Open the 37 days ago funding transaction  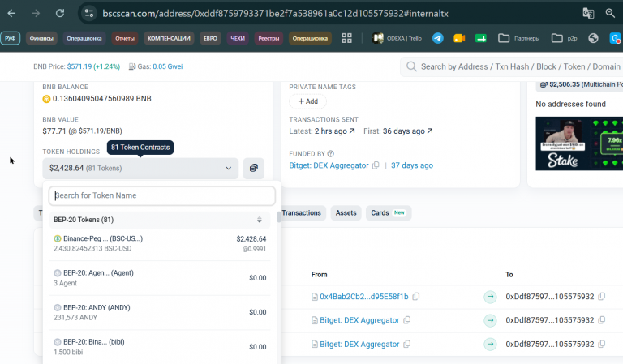point(412,165)
